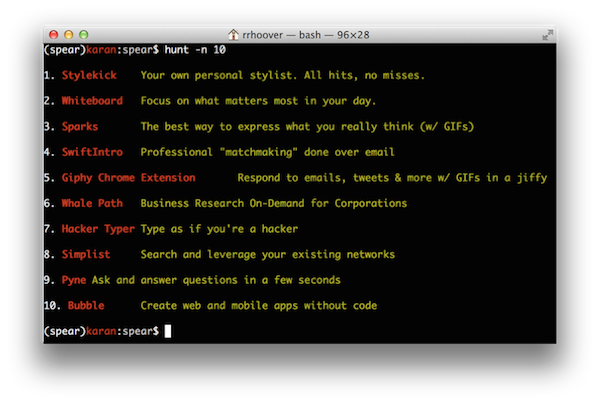Screen dimensions: 600x404
Task: Click 'Focus on what matters most' description
Action: [258, 101]
